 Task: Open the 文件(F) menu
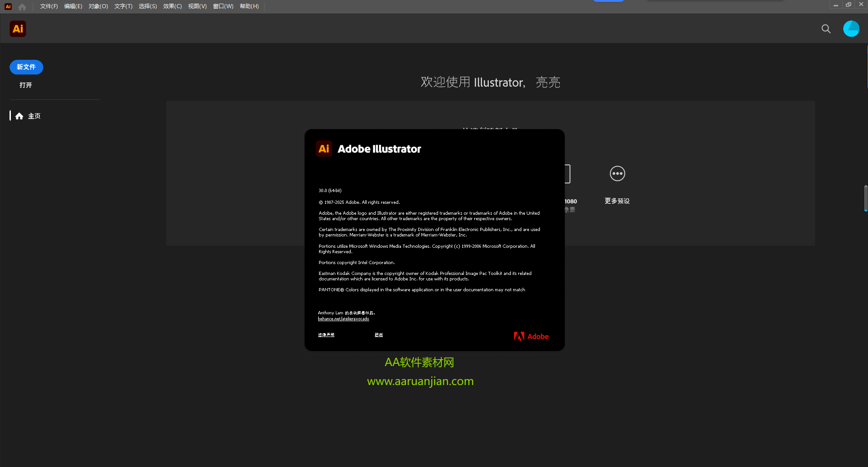[x=48, y=6]
